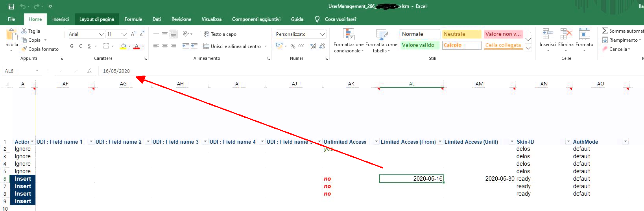Click the Save floppy disk icon

coord(11,6)
